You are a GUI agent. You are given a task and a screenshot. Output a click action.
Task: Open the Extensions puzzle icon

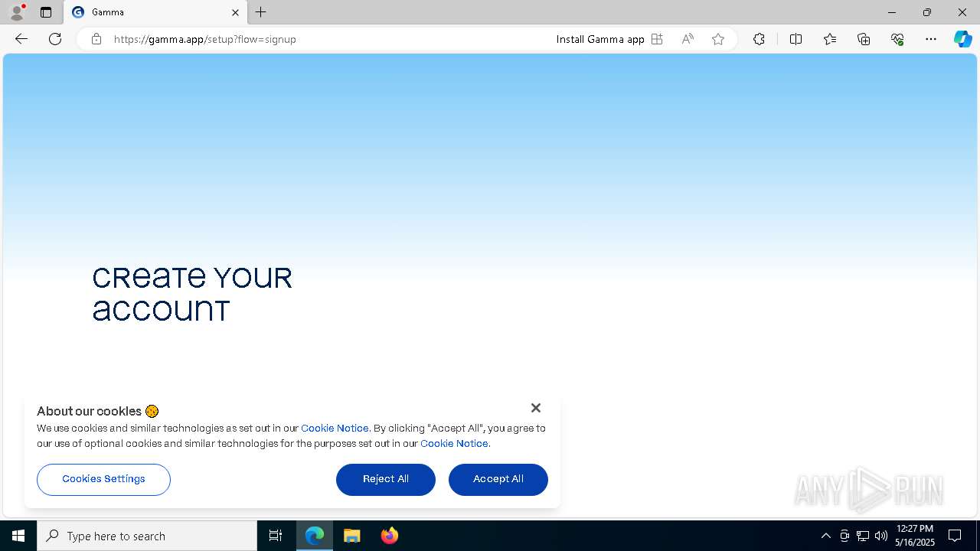point(759,39)
